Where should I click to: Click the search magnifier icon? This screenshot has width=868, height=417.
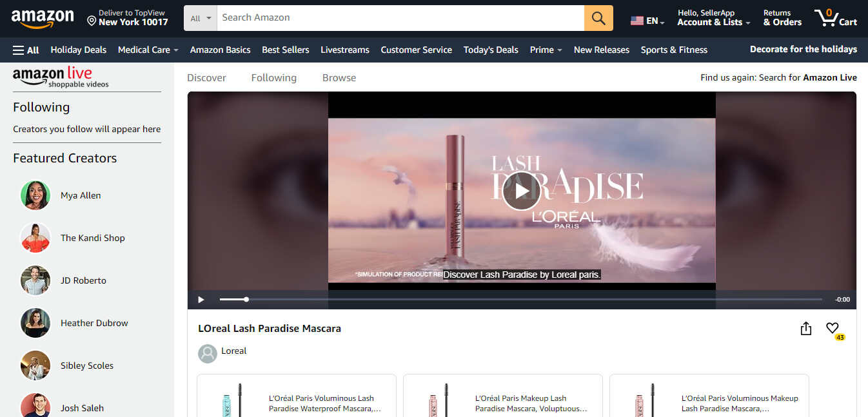click(x=598, y=17)
